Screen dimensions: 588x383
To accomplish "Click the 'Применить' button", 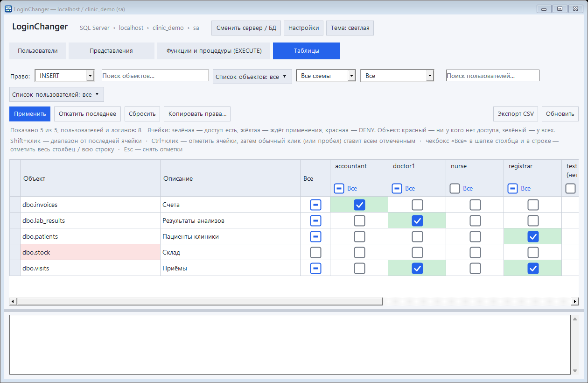I will click(30, 114).
